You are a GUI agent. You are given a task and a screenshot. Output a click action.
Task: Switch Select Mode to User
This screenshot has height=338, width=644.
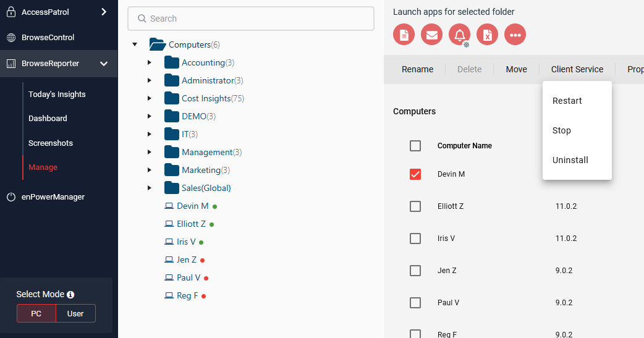coord(75,313)
